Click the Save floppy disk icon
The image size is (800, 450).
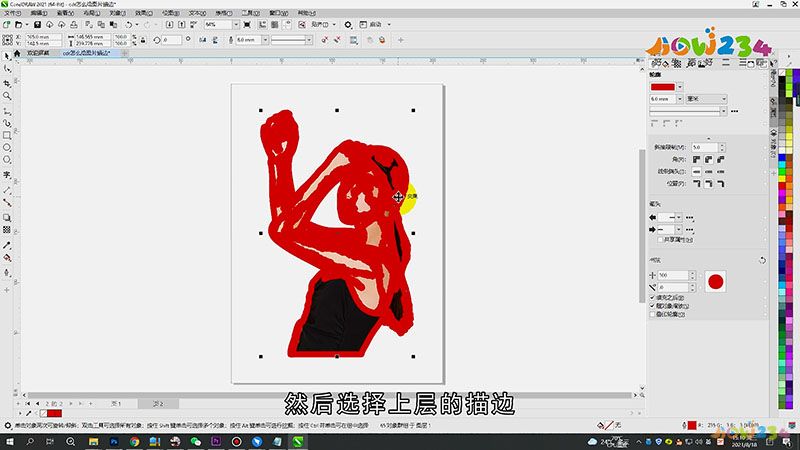click(x=37, y=24)
